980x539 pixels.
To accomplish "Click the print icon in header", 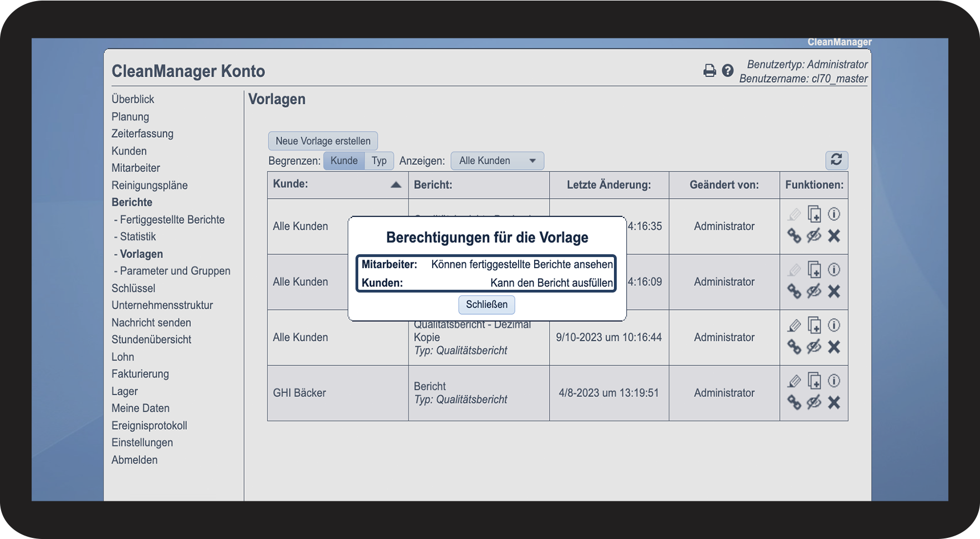I will pyautogui.click(x=709, y=70).
